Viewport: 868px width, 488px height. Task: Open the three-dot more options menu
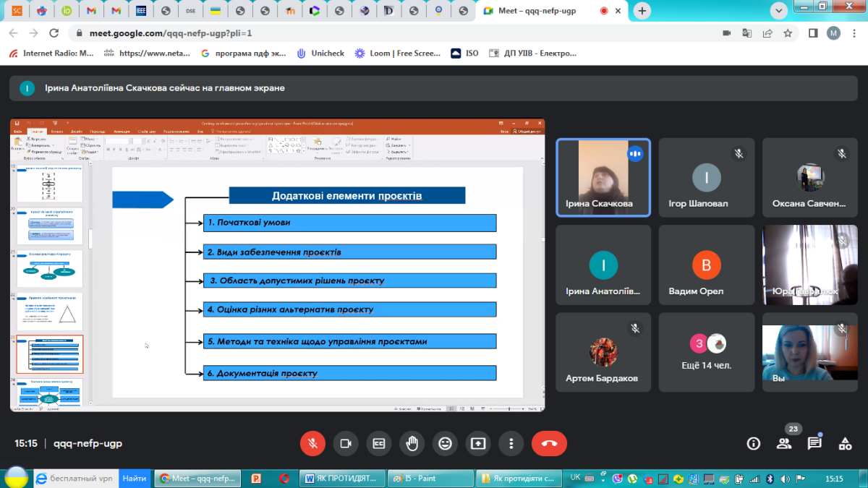point(511,443)
